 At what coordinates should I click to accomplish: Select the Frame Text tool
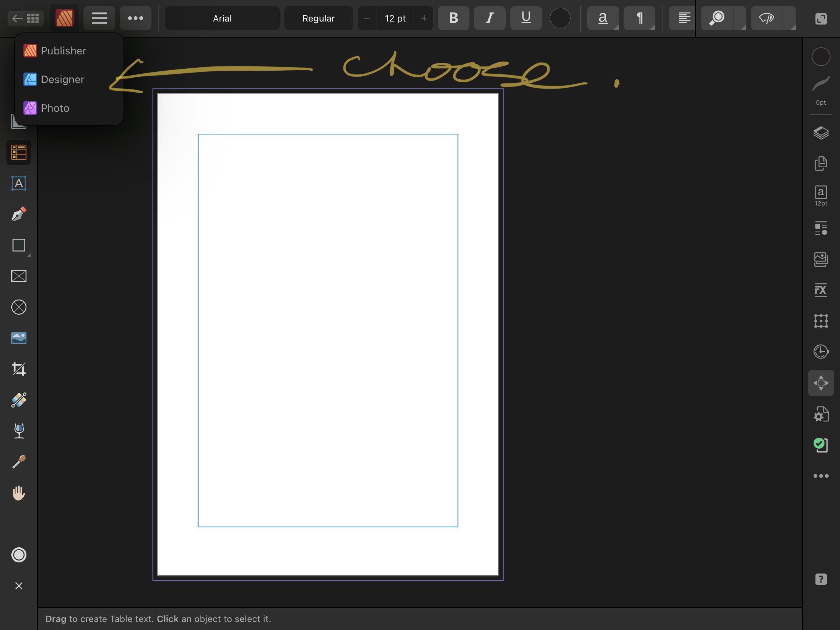(19, 184)
